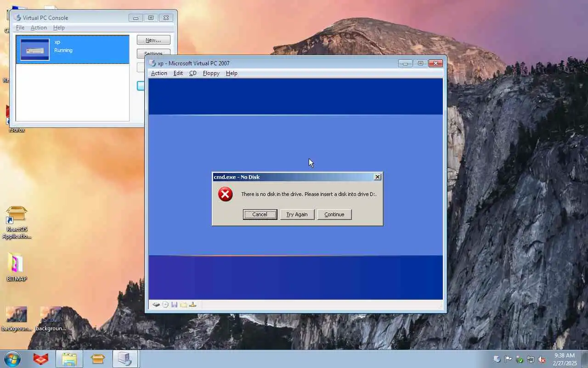Click the 'Running' status text of xp

[63, 50]
